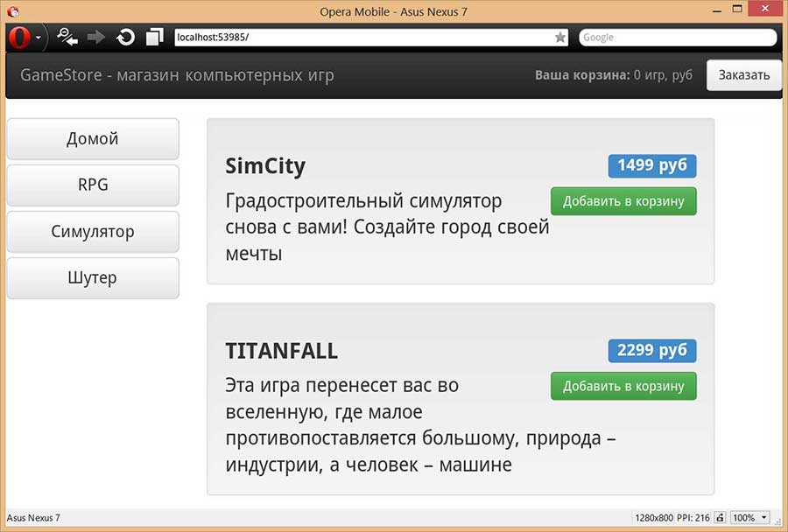
Task: Open the Opera menu via red O logo
Action: [x=19, y=37]
